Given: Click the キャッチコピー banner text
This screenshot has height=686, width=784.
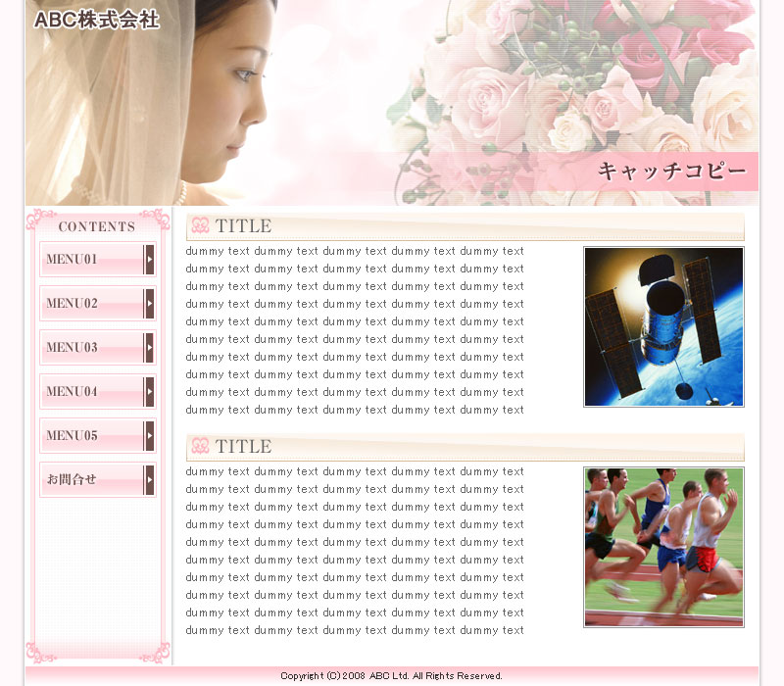Looking at the screenshot, I should [672, 171].
